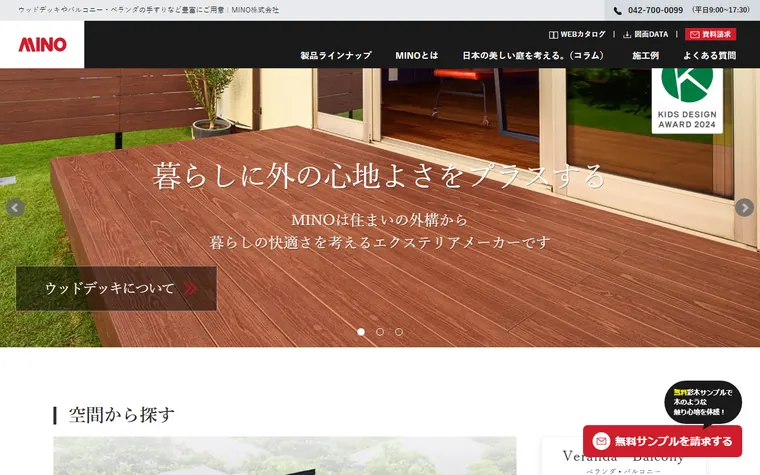Viewport: 760px width, 475px height.
Task: Click the envelope icon in 資料請求 button
Action: coord(695,34)
